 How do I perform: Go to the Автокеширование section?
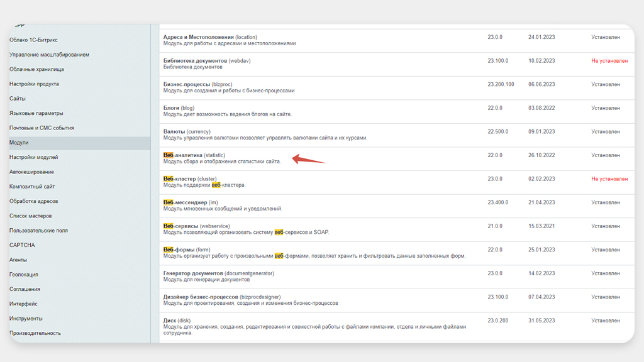pyautogui.click(x=31, y=172)
